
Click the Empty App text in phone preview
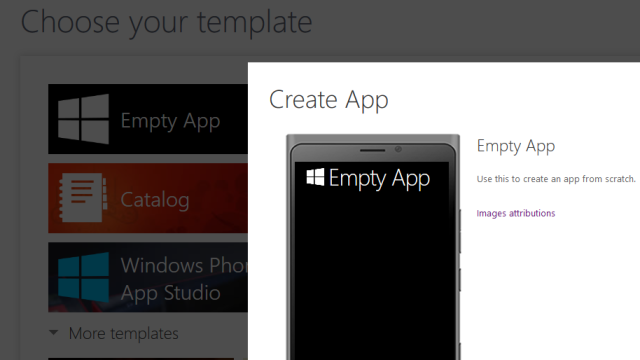379,179
